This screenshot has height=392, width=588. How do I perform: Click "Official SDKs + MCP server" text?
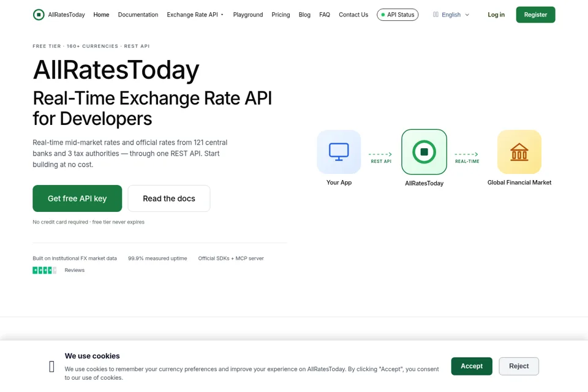(231, 258)
